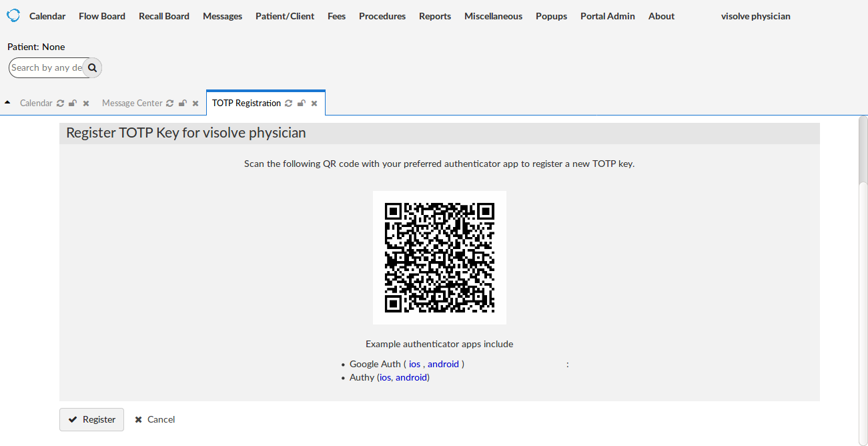Switch to the Calendar tab
The image size is (868, 446).
[x=36, y=103]
